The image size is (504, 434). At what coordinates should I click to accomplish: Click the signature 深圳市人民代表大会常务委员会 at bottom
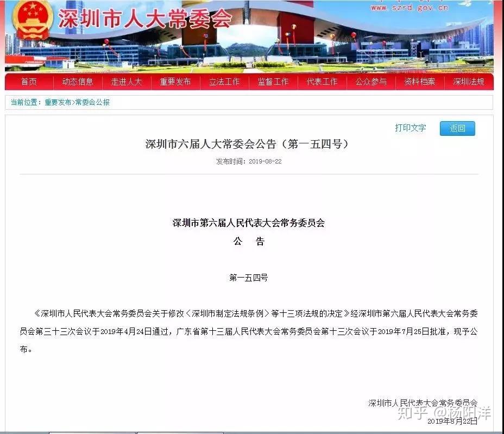423,403
